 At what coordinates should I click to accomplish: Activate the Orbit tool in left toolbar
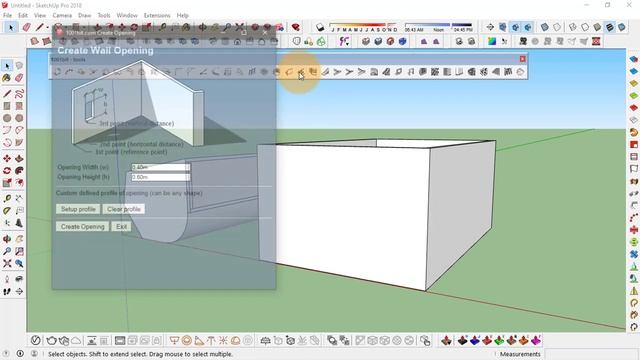point(7,239)
